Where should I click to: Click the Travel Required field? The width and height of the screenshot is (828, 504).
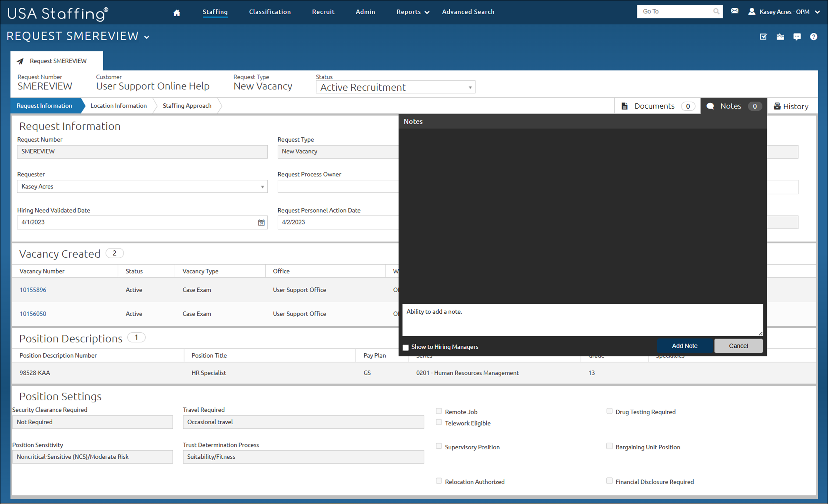[303, 422]
